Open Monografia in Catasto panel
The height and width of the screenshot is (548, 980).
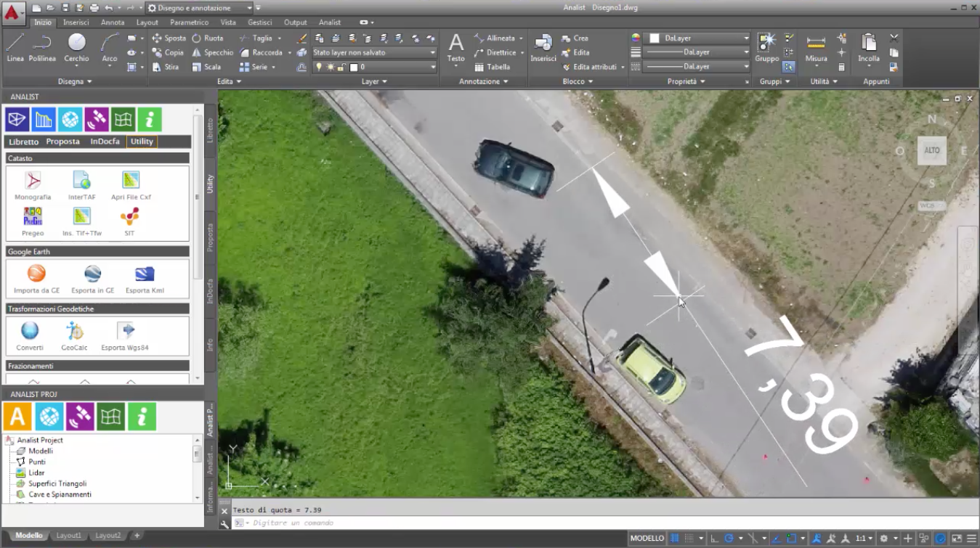click(33, 185)
